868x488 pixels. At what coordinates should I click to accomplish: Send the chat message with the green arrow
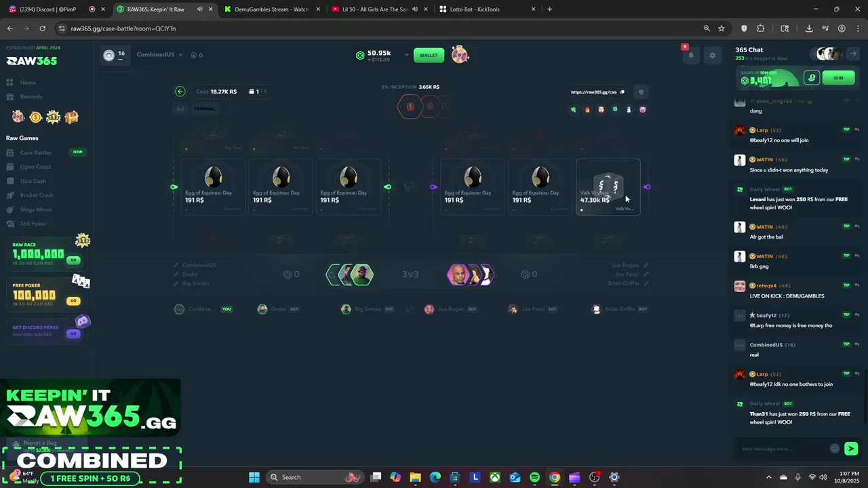coord(851,449)
